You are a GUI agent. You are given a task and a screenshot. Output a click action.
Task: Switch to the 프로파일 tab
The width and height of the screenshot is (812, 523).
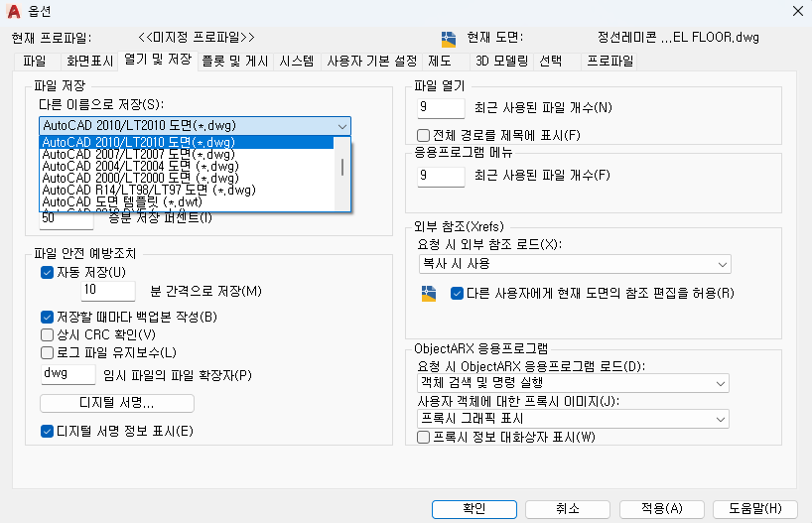point(610,62)
